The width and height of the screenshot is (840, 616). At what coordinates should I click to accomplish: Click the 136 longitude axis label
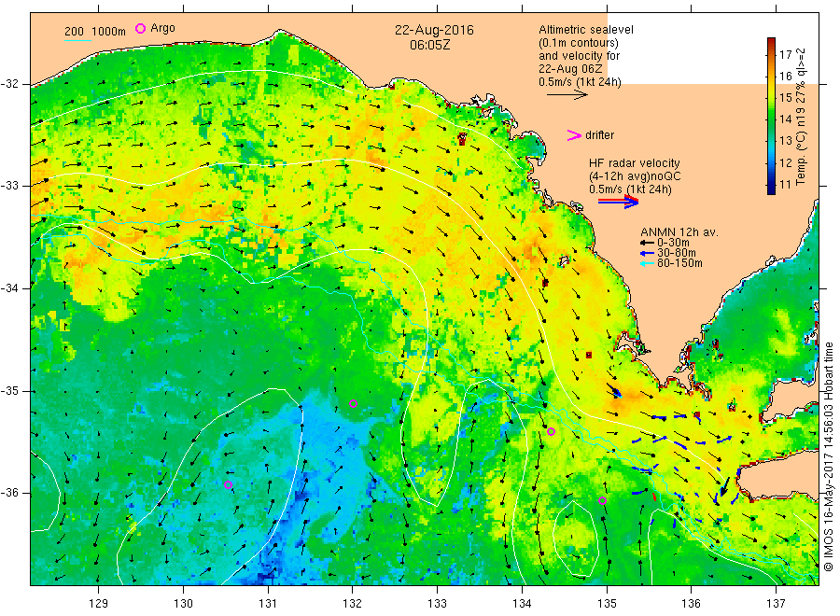[x=691, y=604]
